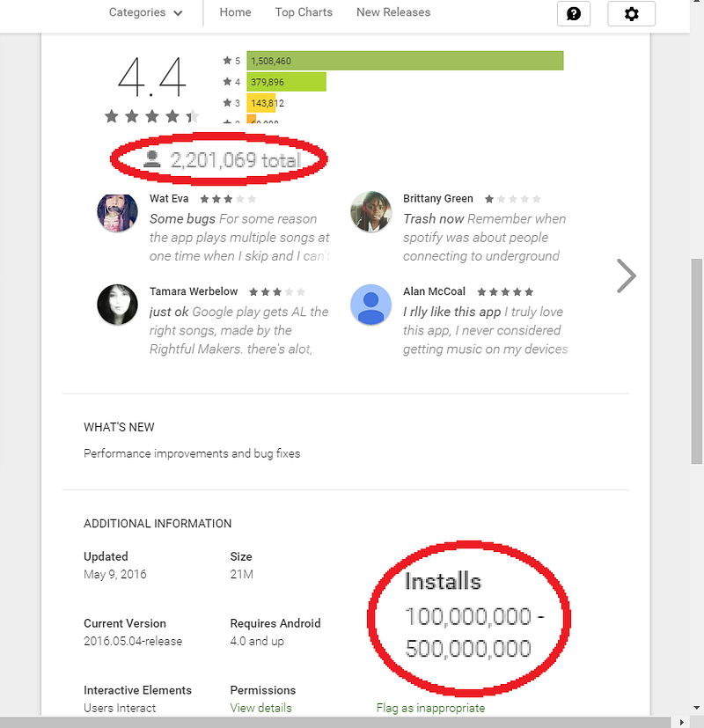Click 'Performance improvements and bug fixes' text
The width and height of the screenshot is (704, 728).
pos(192,453)
